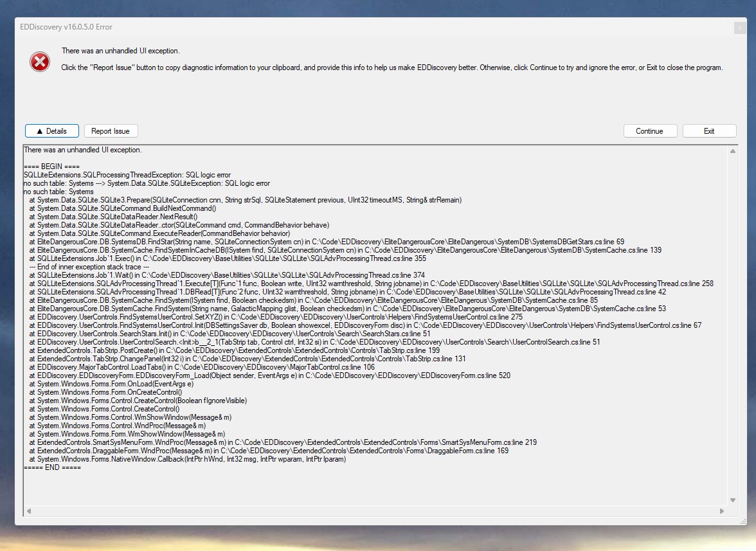Click the Form.OnCreateControl() line
Screen dimensions: 756x551
point(105,392)
